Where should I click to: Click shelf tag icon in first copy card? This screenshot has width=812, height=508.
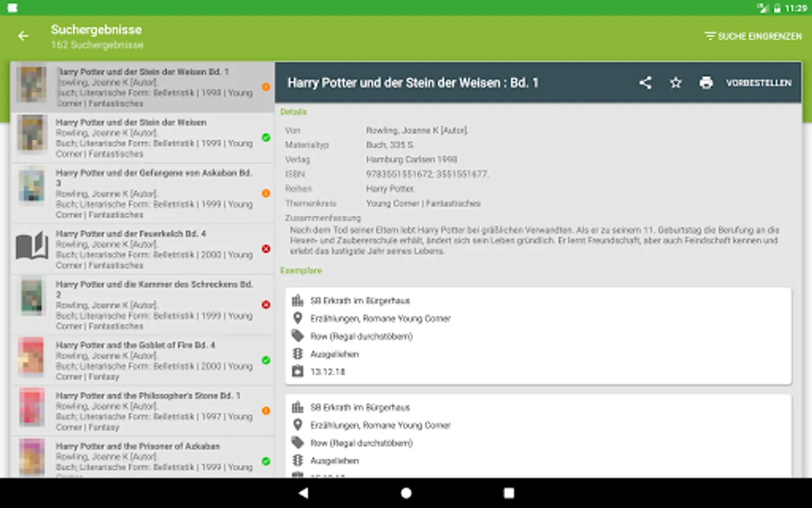298,336
